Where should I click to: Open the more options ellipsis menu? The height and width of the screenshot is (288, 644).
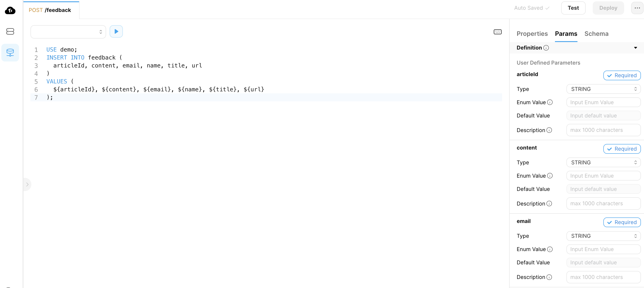(x=637, y=8)
